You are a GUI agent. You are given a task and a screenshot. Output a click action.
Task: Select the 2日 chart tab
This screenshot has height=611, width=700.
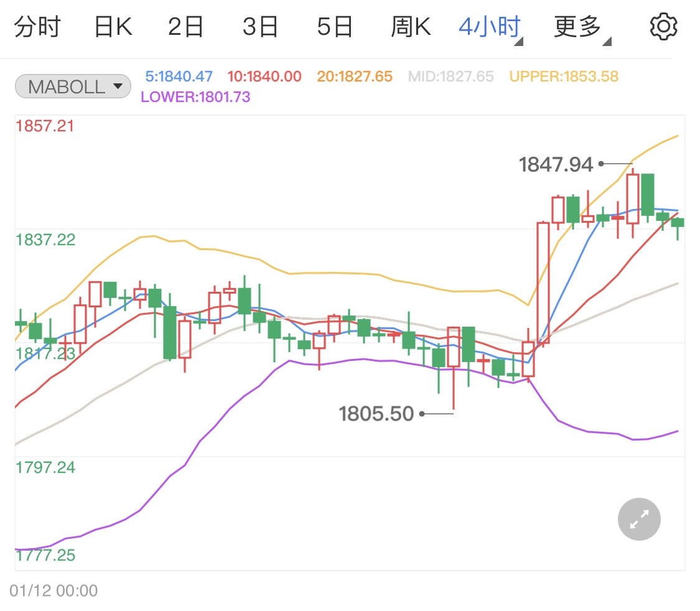tap(186, 27)
